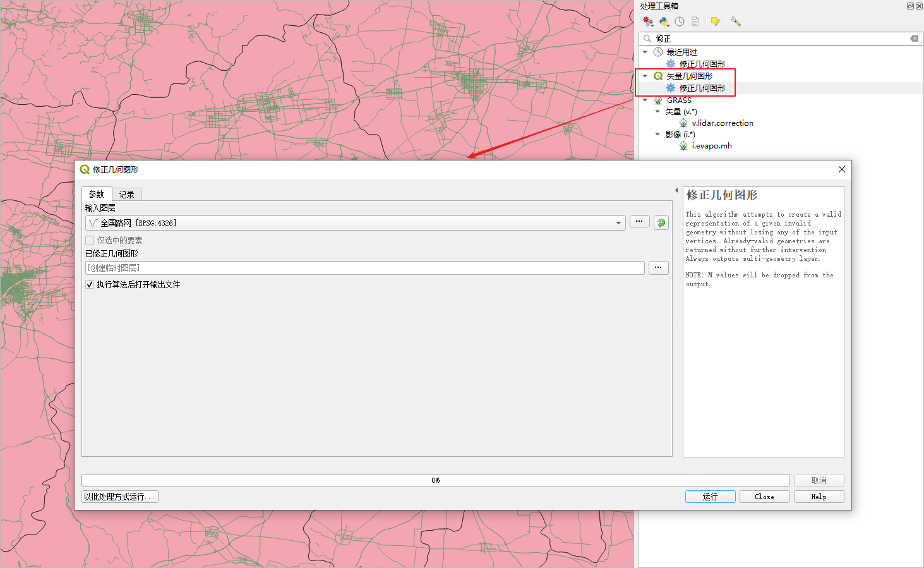Toggle the layer reload refresh button beside input layer
The height and width of the screenshot is (568, 924).
click(661, 222)
